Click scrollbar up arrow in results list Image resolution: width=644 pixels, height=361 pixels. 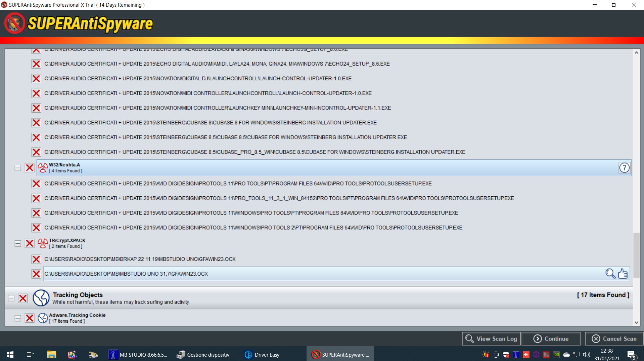pyautogui.click(x=636, y=52)
